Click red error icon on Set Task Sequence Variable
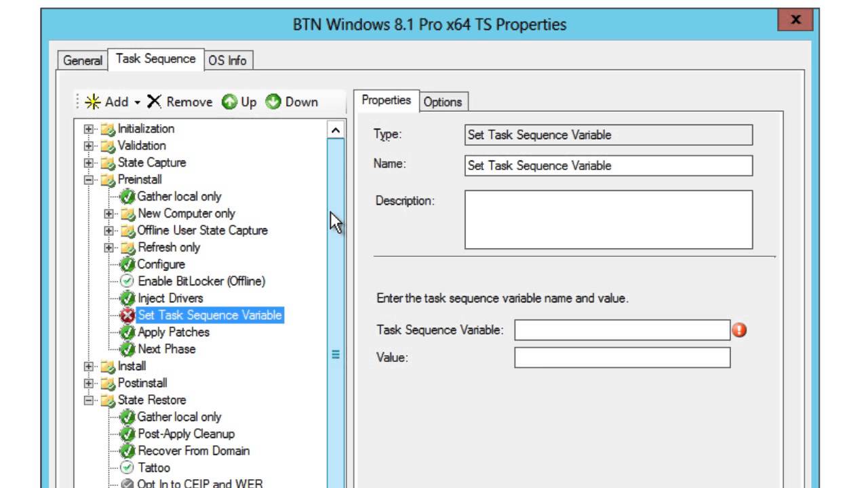 click(127, 315)
